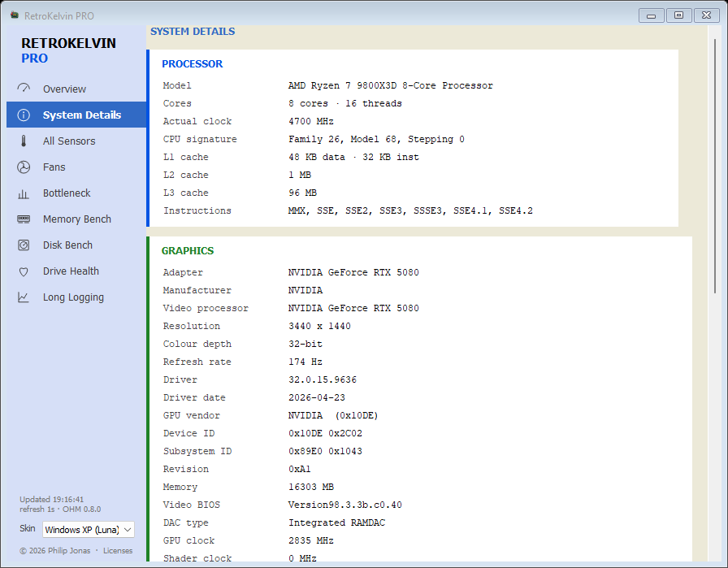Open Long Logging
Screen dimensions: 728x568
pos(76,297)
